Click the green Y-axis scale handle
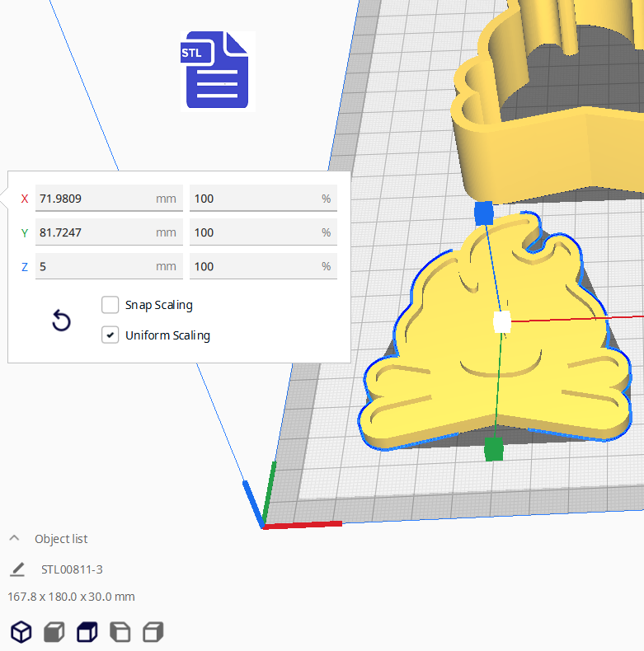The height and width of the screenshot is (651, 644). click(x=493, y=450)
